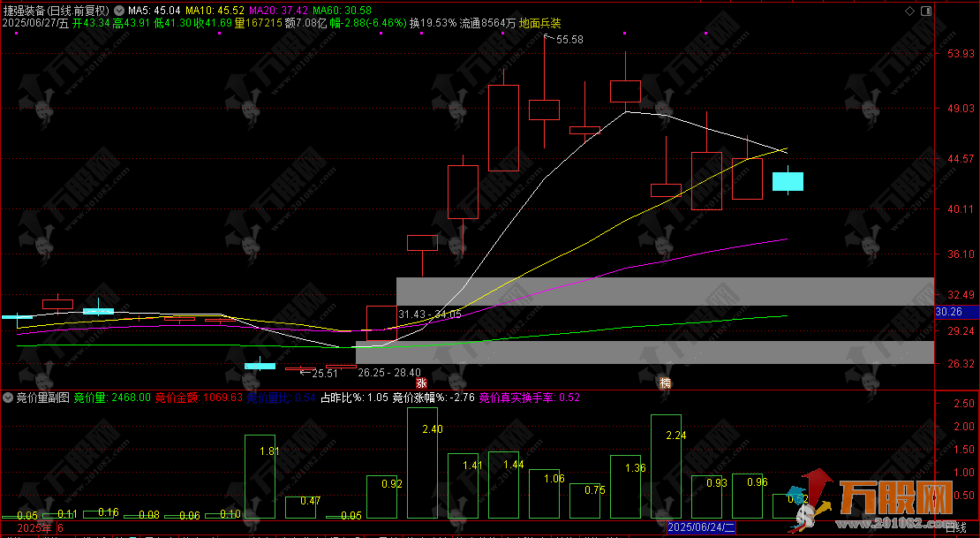Select the cyan latest-day candlestick
Viewport: 980px width, 538px height.
tap(788, 181)
